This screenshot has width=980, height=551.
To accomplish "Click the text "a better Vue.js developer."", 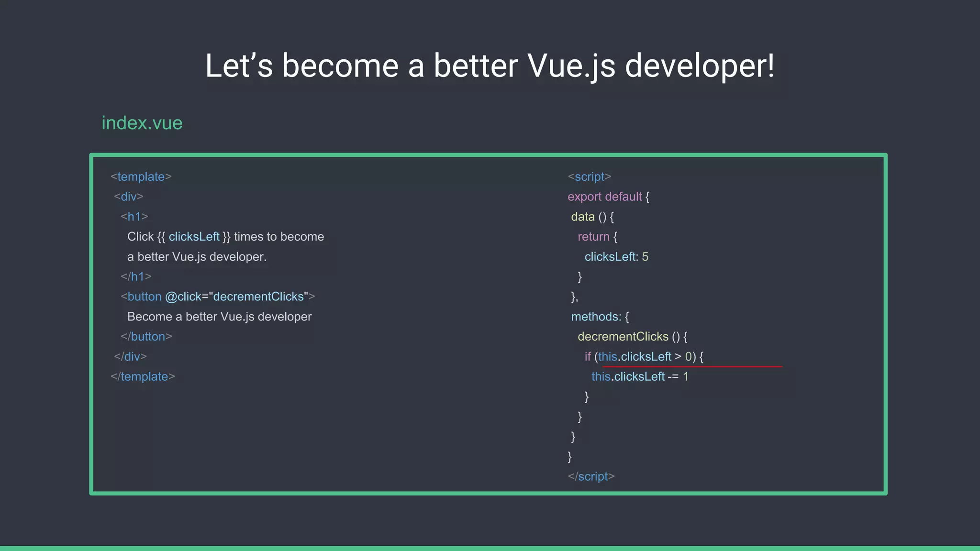I will click(x=197, y=257).
